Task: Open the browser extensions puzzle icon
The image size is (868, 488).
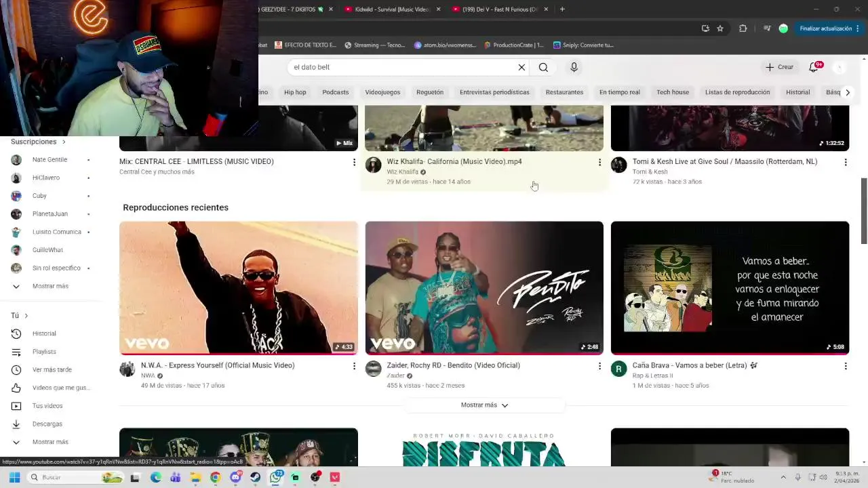Action: tap(743, 28)
